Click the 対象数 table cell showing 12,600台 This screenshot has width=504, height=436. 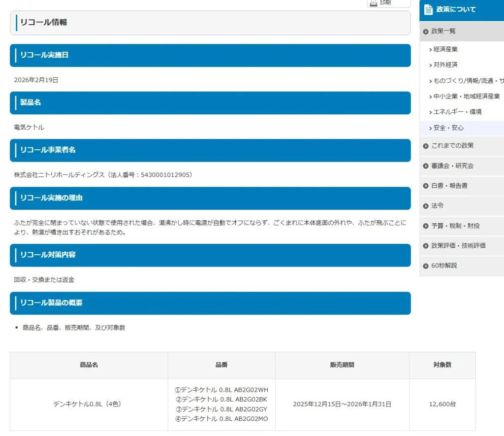click(442, 404)
